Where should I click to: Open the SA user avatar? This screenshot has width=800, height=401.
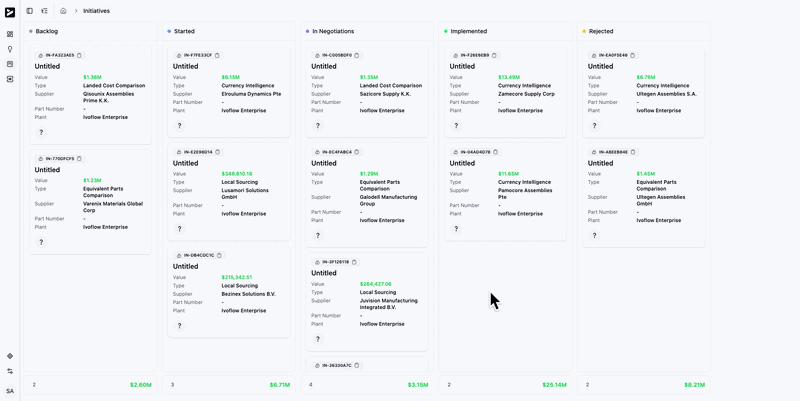click(10, 391)
